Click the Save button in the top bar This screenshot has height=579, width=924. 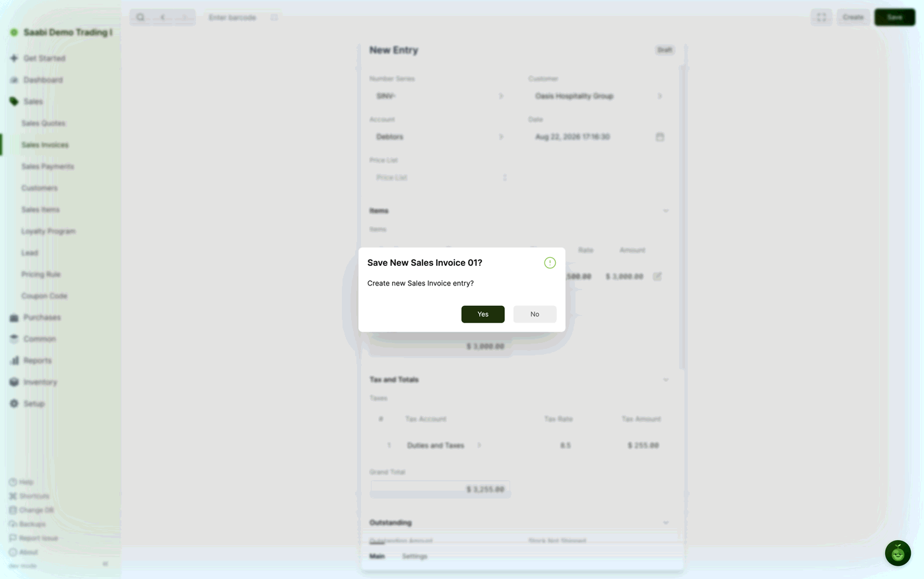click(x=894, y=17)
